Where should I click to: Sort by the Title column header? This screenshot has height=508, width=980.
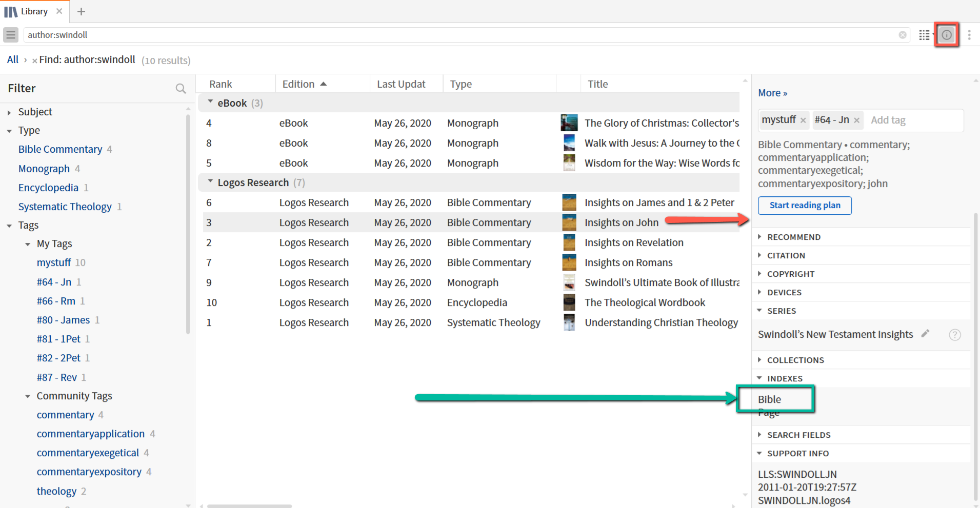[x=598, y=84]
